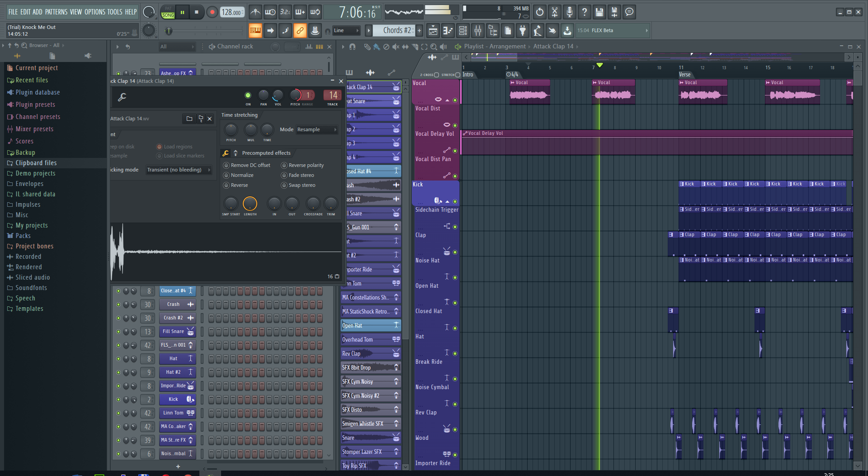This screenshot has height=476, width=868.
Task: Click the undo history icon in toolbar
Action: 539,12
